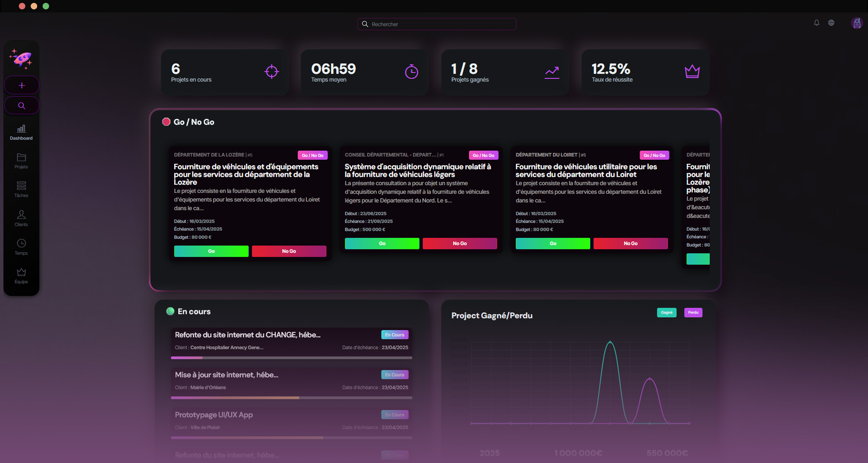Screen dimensions: 868x463
Task: Click No Go on Système d'acquisition dynamique card
Action: pos(460,243)
